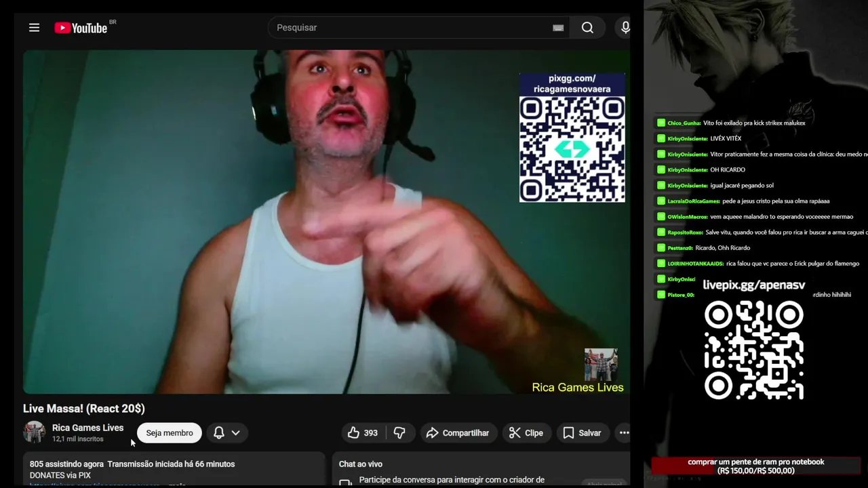Open the more actions three-dot menu
This screenshot has width=868, height=488.
624,433
